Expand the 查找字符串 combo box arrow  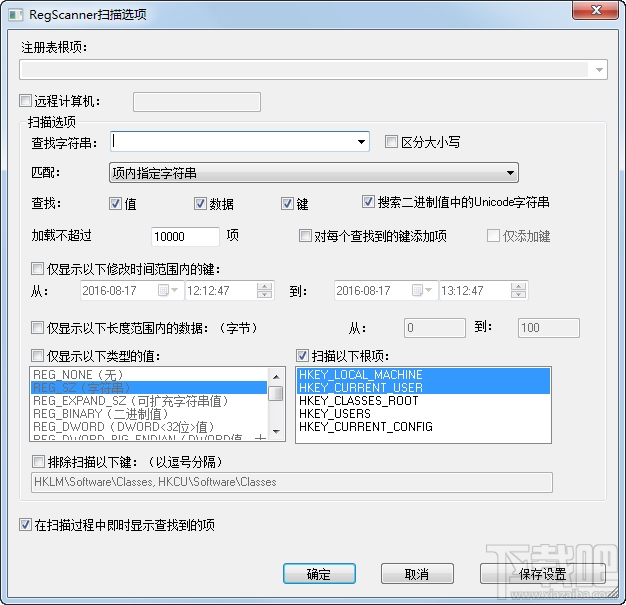coord(361,142)
